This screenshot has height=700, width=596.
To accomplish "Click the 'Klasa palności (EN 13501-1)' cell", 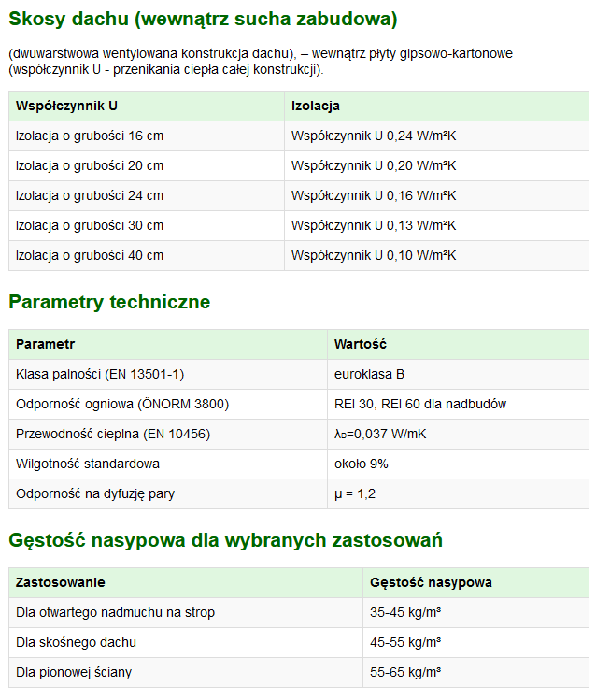I will [x=100, y=374].
